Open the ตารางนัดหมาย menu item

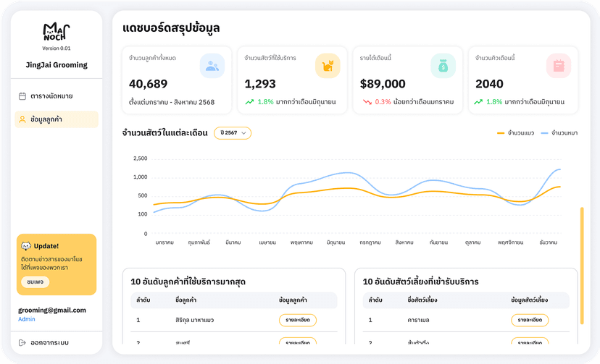click(x=51, y=96)
